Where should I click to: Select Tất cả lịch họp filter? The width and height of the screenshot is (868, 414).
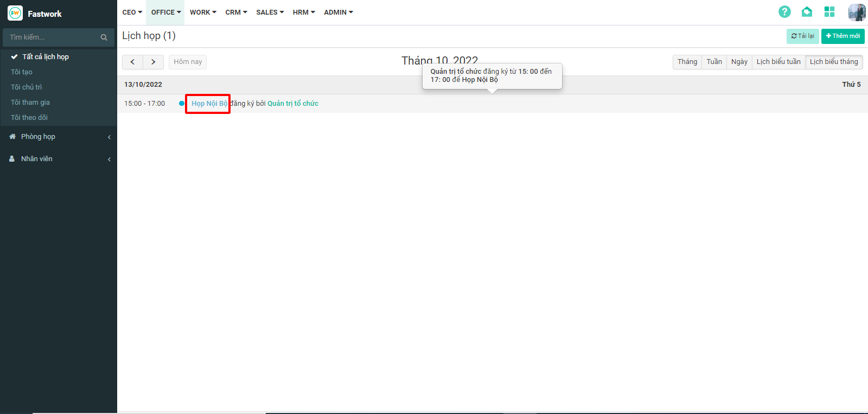(x=46, y=56)
